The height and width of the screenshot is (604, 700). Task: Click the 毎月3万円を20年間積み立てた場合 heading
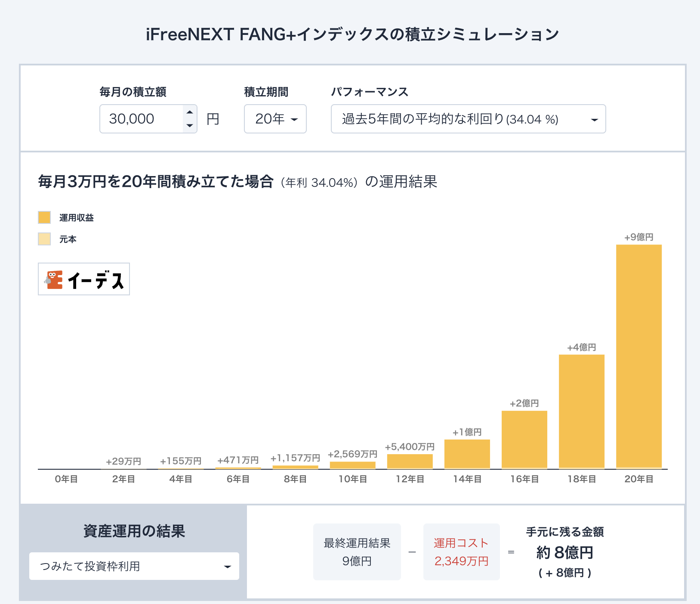click(156, 182)
